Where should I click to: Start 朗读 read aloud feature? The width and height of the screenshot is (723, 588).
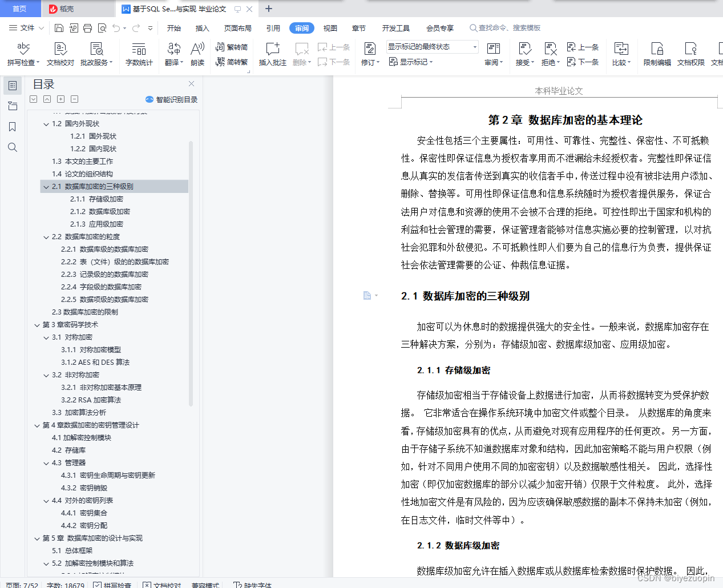point(197,54)
